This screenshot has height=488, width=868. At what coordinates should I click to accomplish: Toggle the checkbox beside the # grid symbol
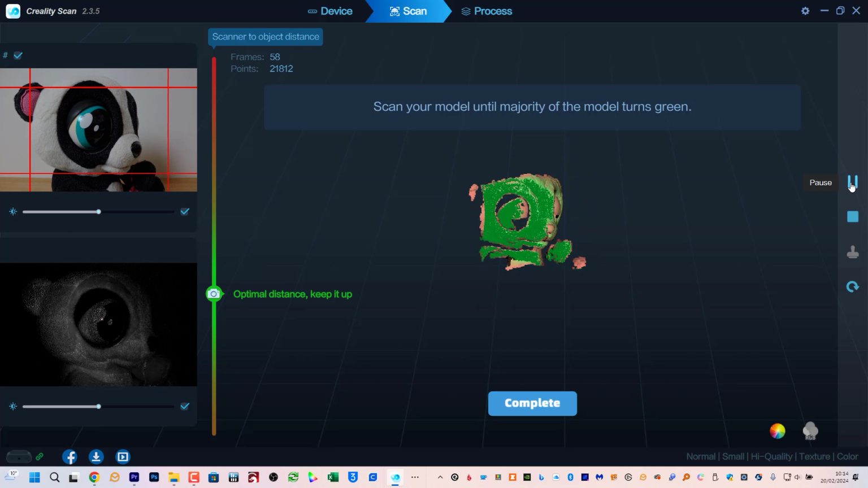click(x=18, y=55)
